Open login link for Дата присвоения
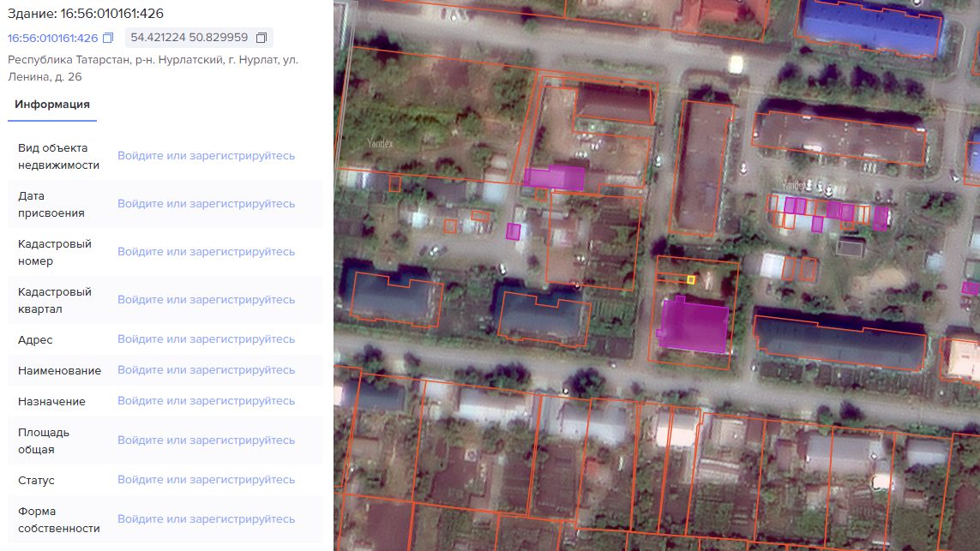 (207, 204)
